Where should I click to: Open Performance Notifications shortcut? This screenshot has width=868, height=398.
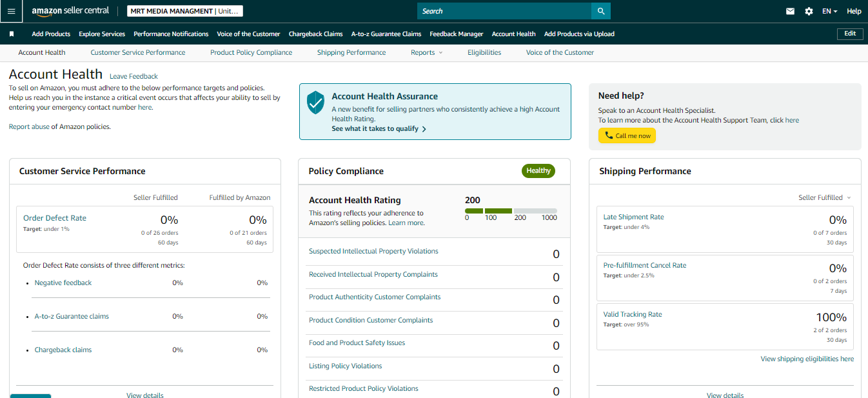pos(171,34)
